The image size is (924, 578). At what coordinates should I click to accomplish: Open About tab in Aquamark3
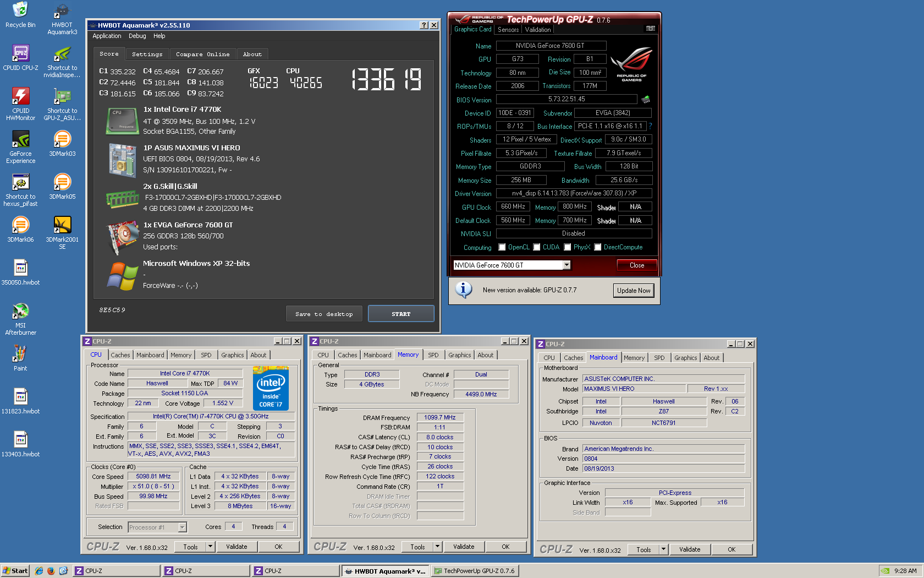252,54
